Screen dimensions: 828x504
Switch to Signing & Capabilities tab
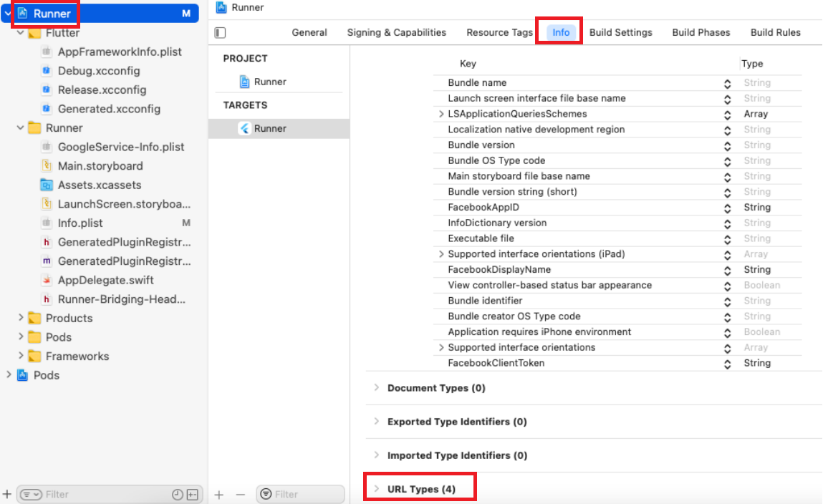pos(397,32)
